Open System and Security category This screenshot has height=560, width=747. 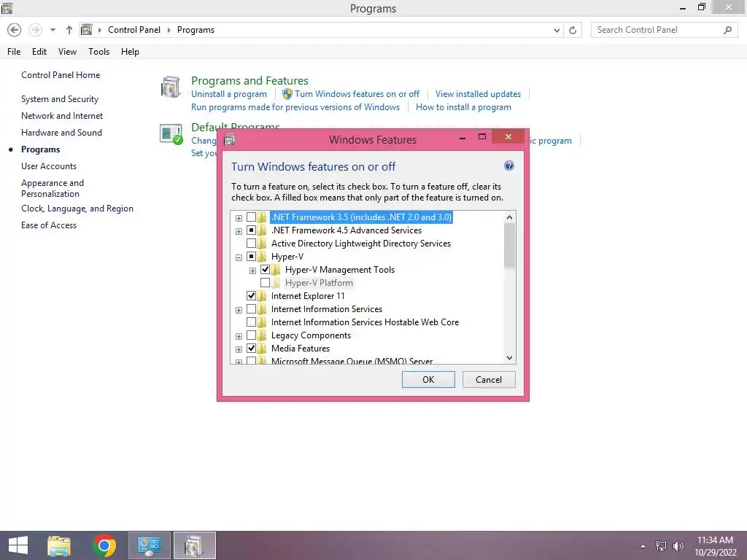[x=60, y=99]
